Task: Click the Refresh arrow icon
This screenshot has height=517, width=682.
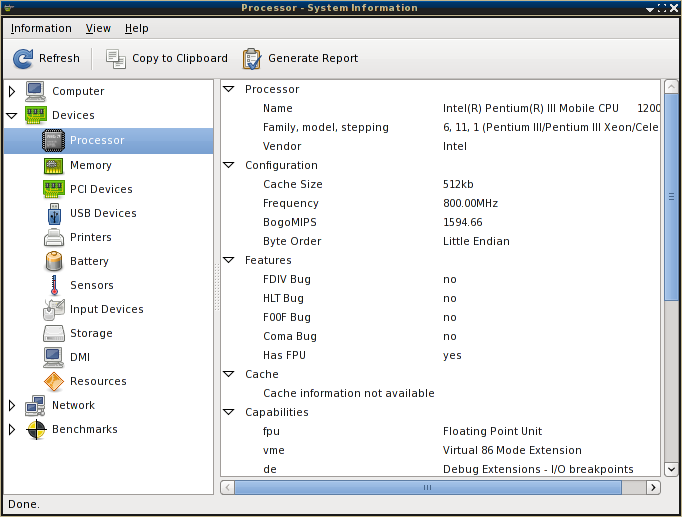Action: pos(23,58)
